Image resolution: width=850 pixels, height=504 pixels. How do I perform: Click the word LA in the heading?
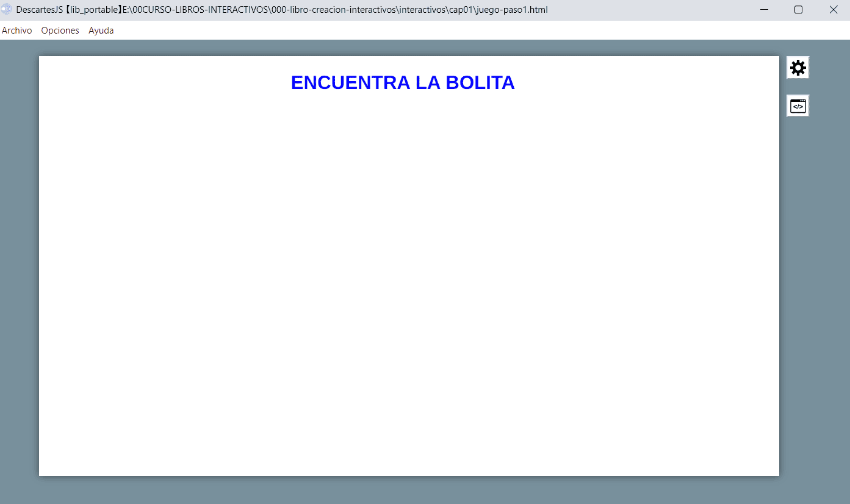428,82
